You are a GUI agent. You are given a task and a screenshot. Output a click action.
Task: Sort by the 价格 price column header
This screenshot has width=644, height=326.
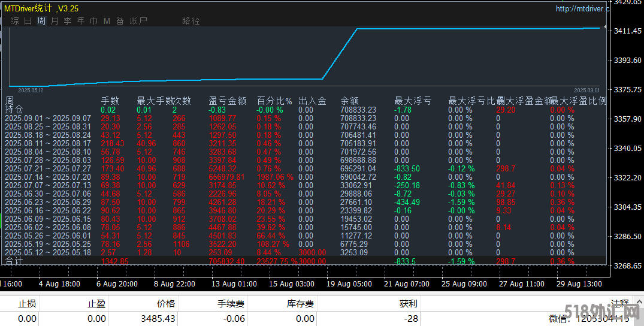[x=166, y=304]
